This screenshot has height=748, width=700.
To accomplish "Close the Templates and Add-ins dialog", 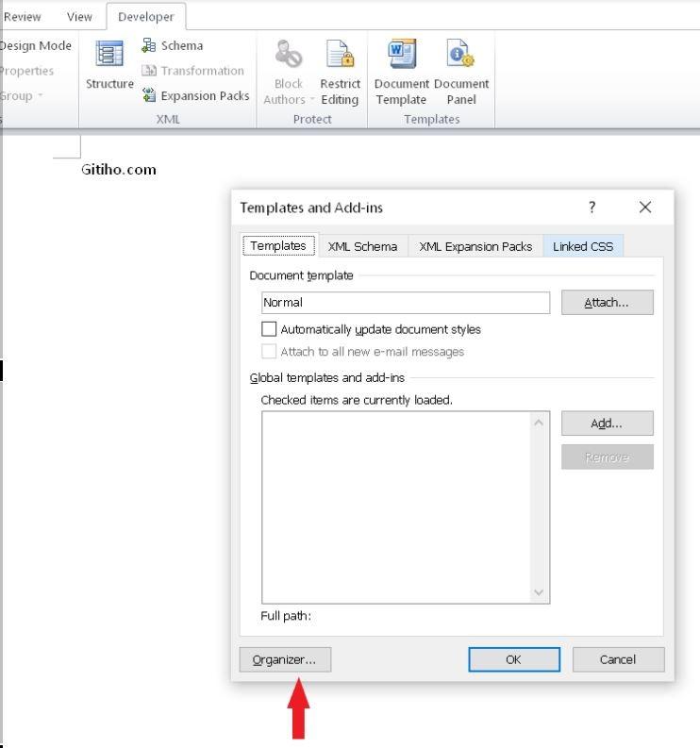I will pos(645,207).
